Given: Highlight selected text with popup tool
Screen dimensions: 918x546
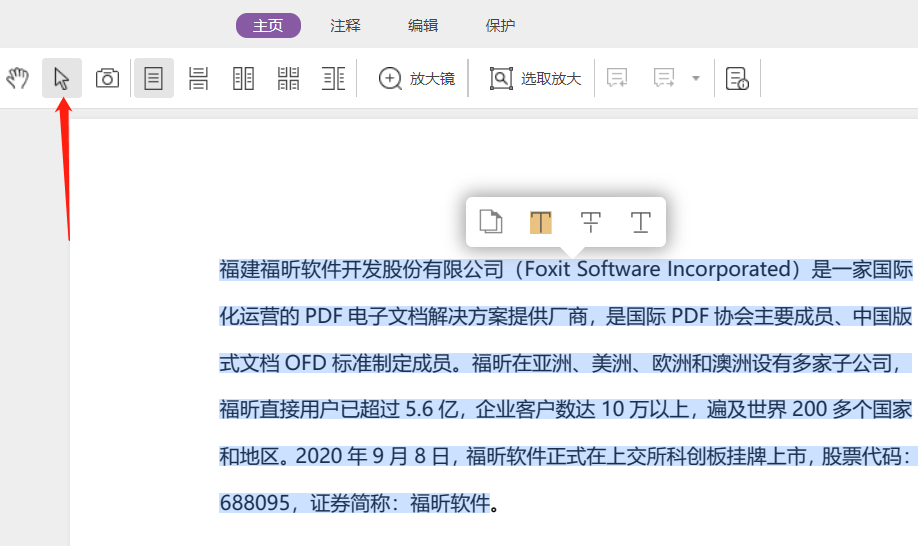Looking at the screenshot, I should click(540, 222).
